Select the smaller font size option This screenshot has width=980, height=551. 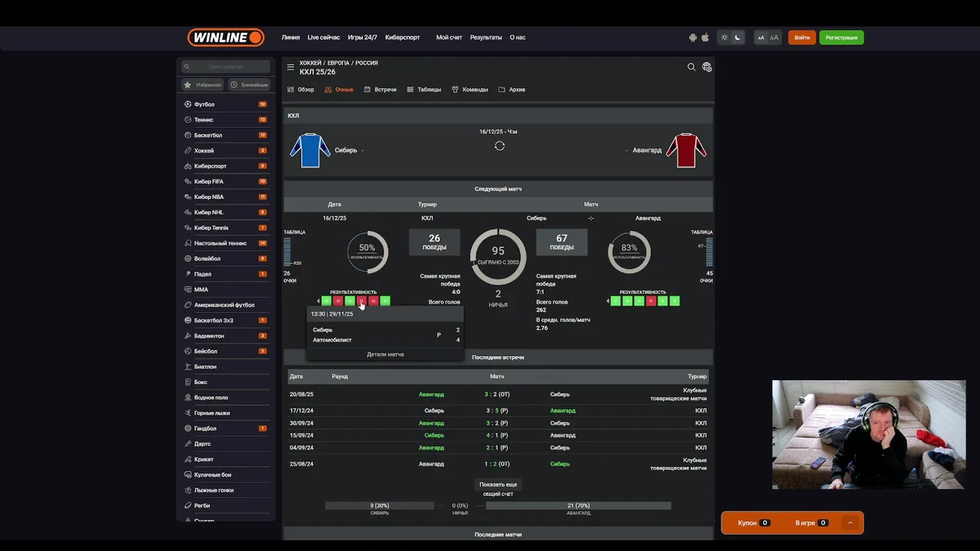[x=761, y=37]
